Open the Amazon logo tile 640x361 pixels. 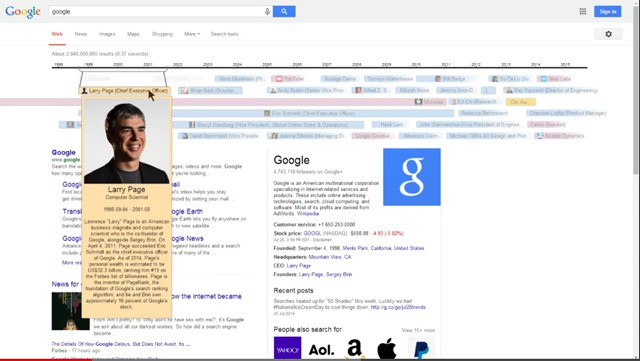coord(354,348)
